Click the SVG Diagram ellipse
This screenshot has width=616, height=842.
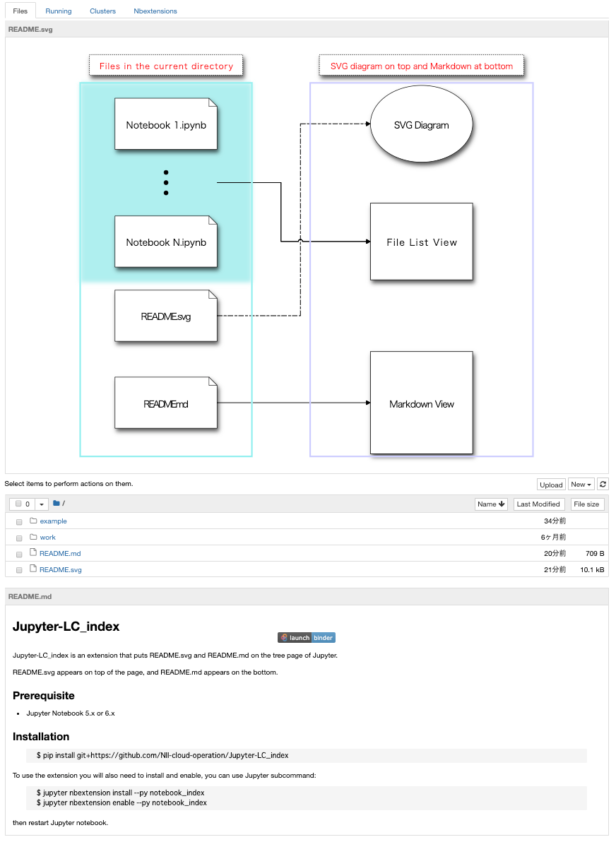pyautogui.click(x=422, y=124)
